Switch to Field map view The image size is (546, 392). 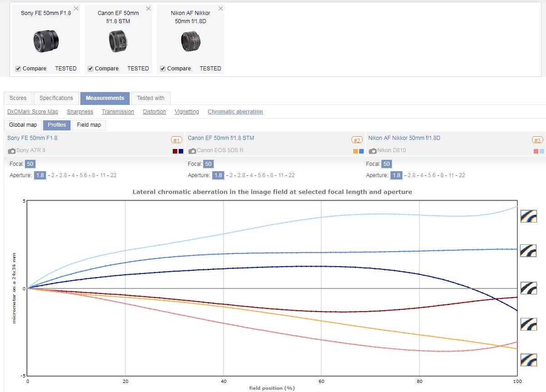point(89,125)
